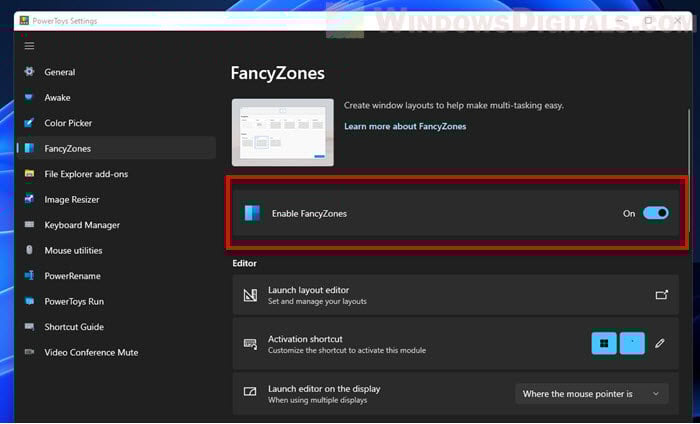Open Learn more about FancyZones link

click(x=405, y=126)
